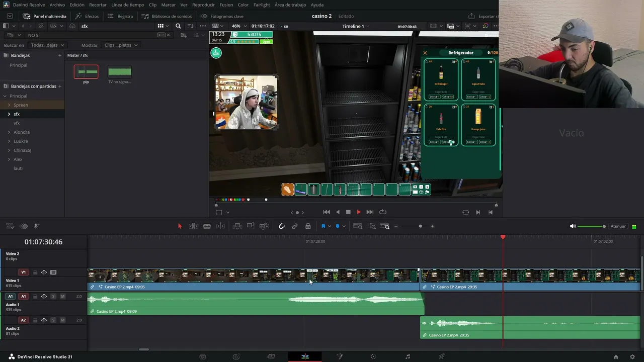Select the Blade edit mode tool
This screenshot has width=644, height=362.
point(207,226)
